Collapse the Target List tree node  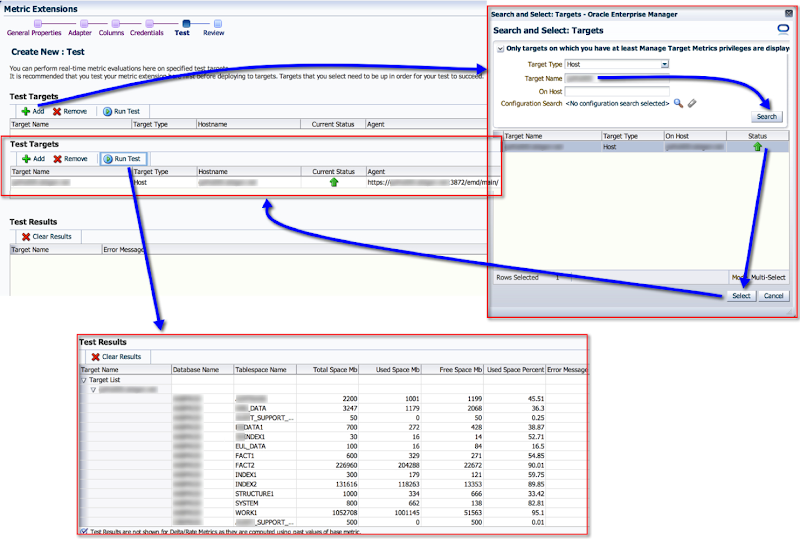(x=84, y=380)
